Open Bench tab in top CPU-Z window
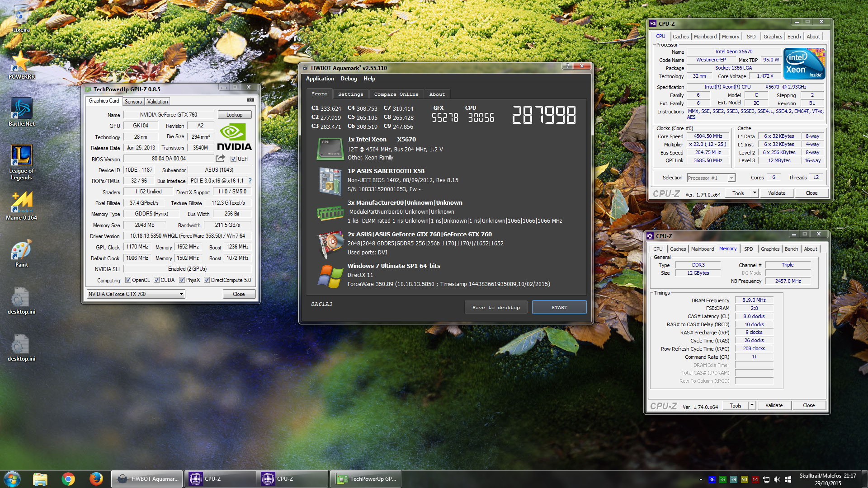The height and width of the screenshot is (488, 868). pos(794,37)
